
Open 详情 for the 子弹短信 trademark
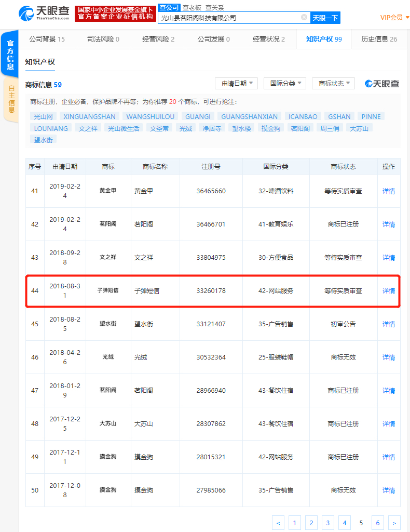(x=388, y=291)
